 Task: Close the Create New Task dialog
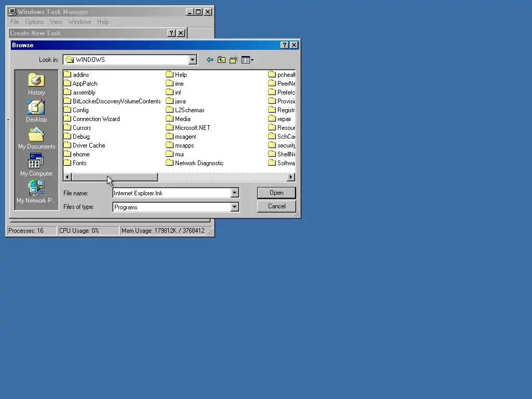pyautogui.click(x=181, y=33)
